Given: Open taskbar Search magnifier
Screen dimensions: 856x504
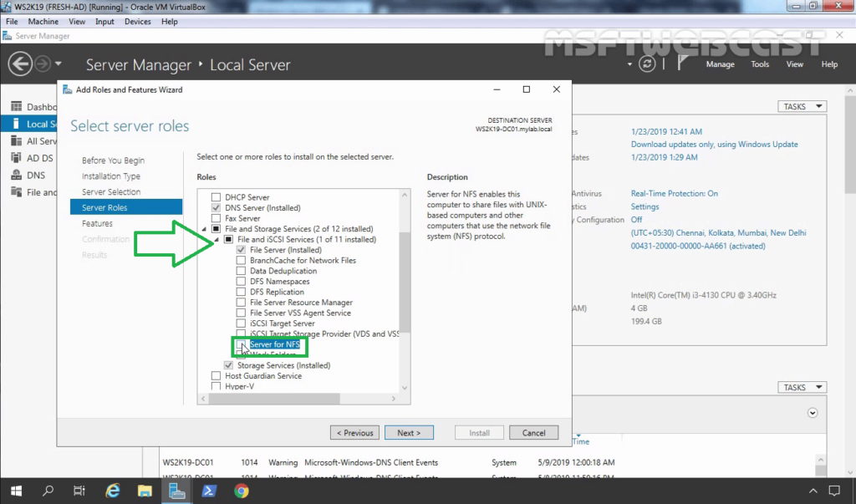Looking at the screenshot, I should pos(48,491).
